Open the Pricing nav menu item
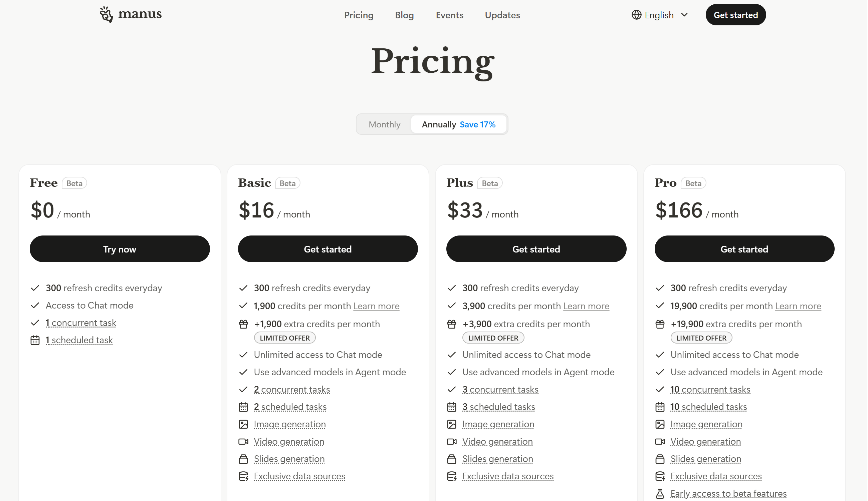The image size is (868, 501). [x=359, y=15]
